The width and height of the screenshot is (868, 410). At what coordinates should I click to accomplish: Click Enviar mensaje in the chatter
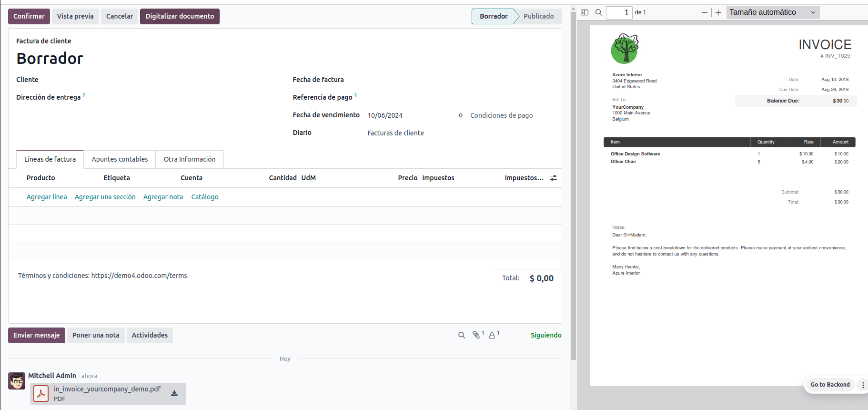[37, 335]
